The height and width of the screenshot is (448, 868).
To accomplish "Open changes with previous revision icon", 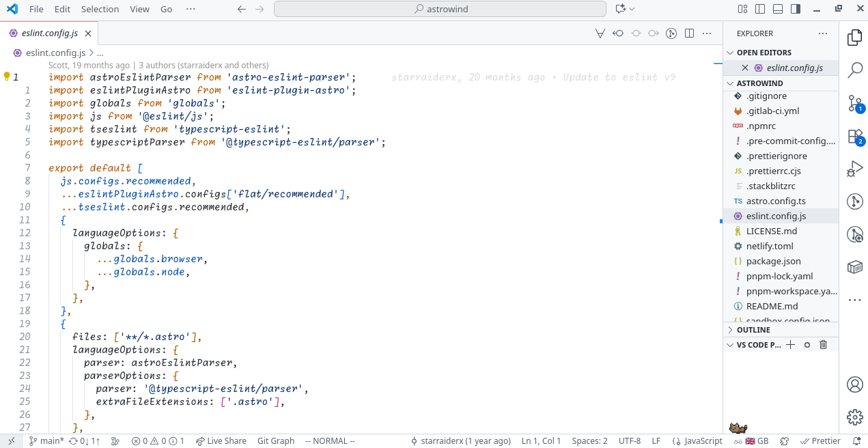I will click(618, 33).
